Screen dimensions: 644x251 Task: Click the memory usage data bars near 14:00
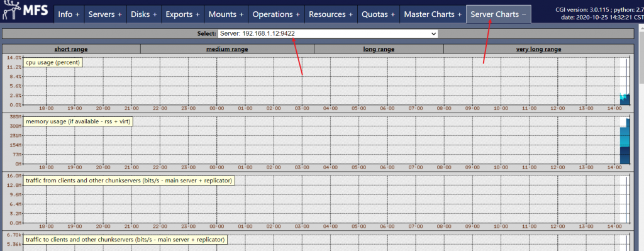pyautogui.click(x=625, y=141)
